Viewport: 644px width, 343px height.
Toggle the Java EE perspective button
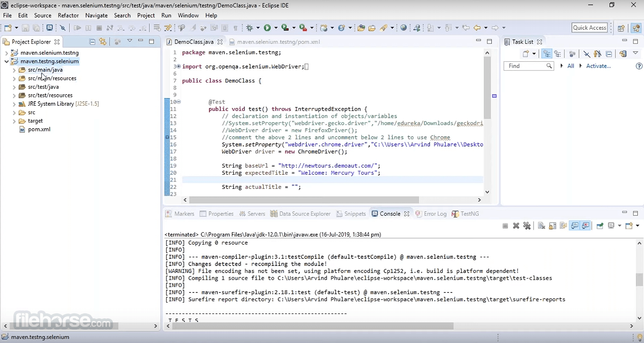[636, 28]
